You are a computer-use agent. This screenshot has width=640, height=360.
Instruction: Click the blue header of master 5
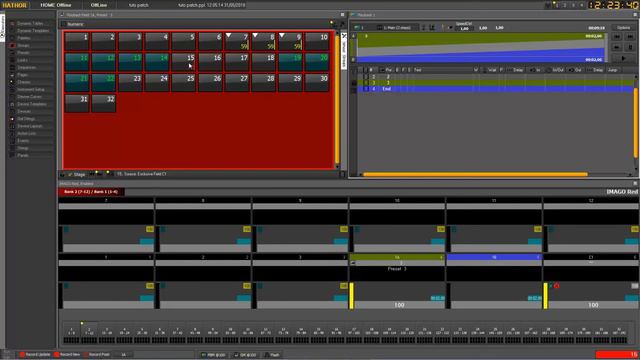494,257
